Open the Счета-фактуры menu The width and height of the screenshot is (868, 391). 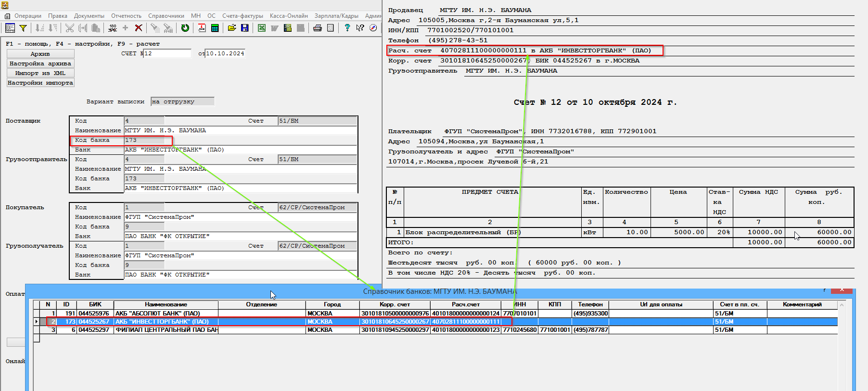tap(243, 16)
